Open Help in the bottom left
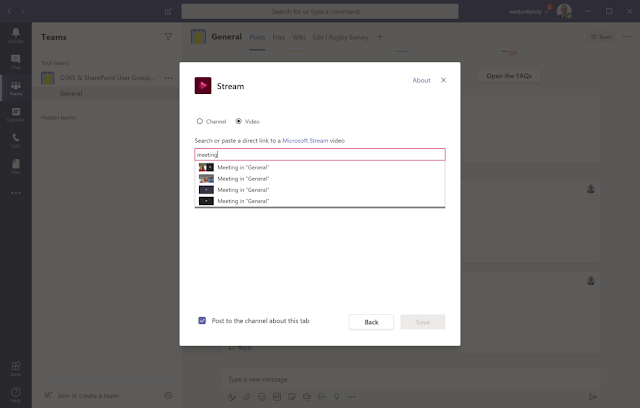Viewport: 640px width, 408px height. pos(16,395)
